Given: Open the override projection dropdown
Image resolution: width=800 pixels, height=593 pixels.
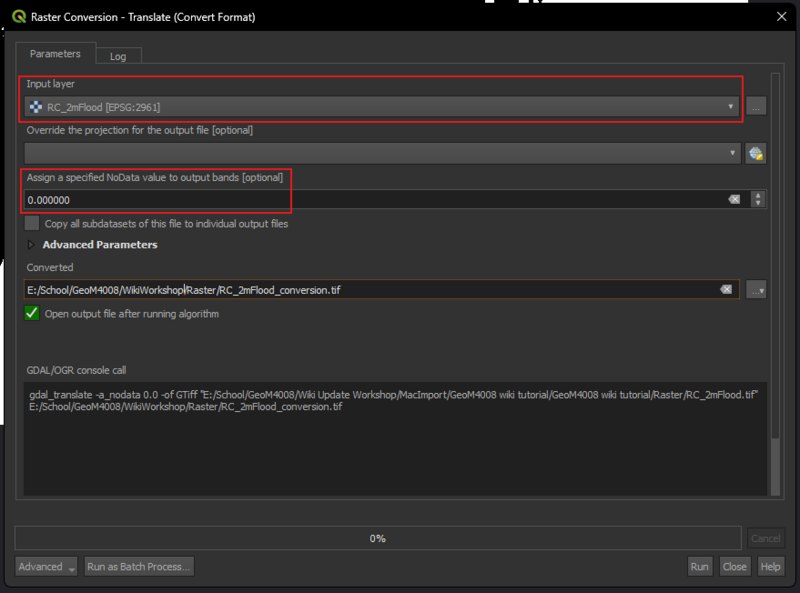Looking at the screenshot, I should (380, 153).
